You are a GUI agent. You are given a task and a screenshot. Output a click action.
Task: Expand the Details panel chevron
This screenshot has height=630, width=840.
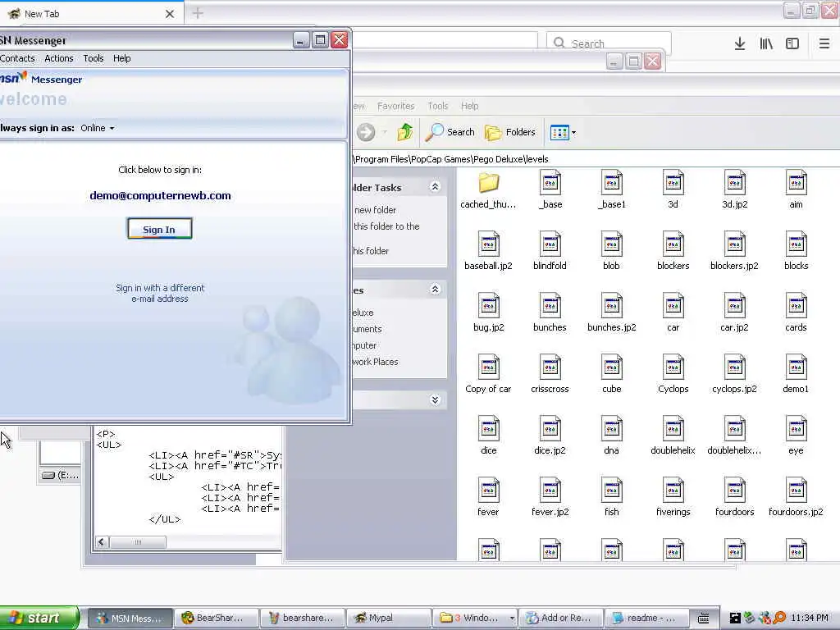(x=435, y=400)
